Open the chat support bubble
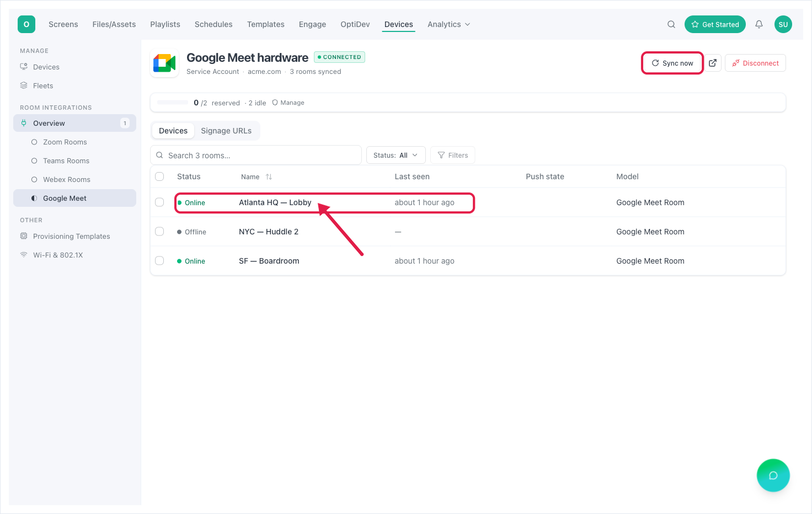This screenshot has width=812, height=514. 773,475
